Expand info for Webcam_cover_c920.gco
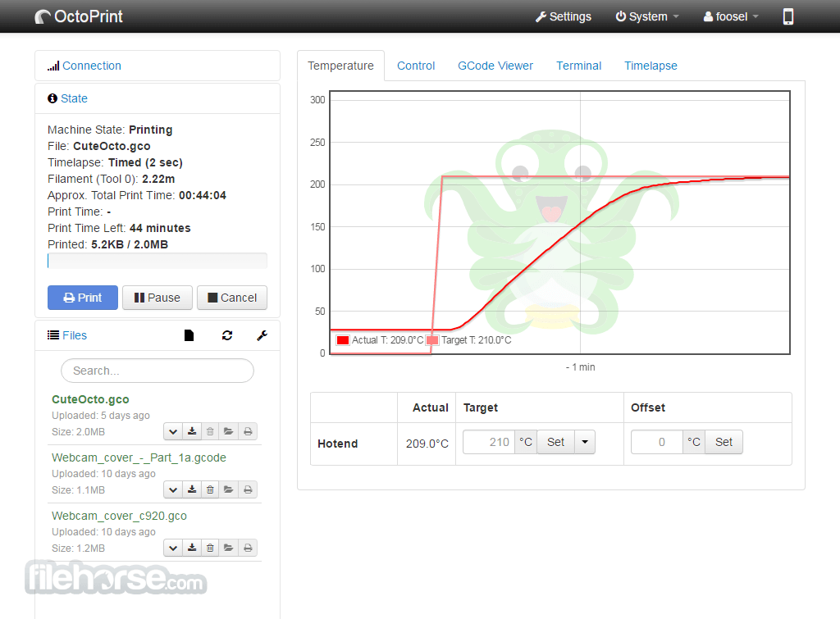The height and width of the screenshot is (619, 840). (x=173, y=548)
